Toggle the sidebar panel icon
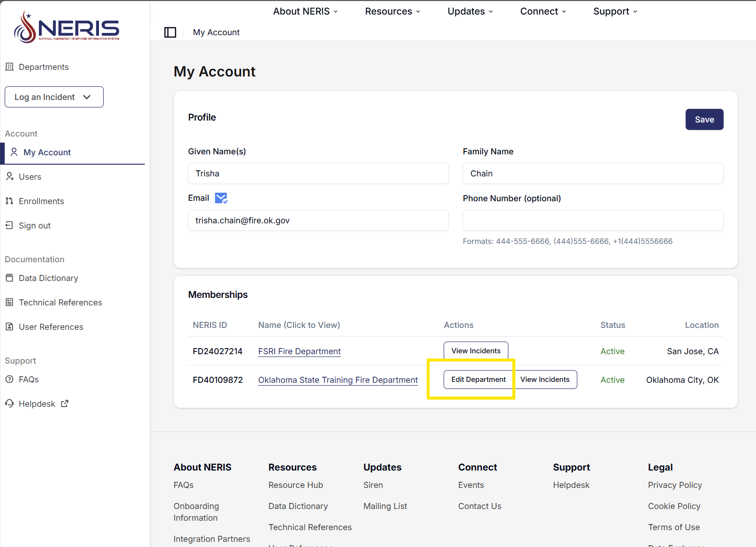The height and width of the screenshot is (547, 756). coord(170,32)
